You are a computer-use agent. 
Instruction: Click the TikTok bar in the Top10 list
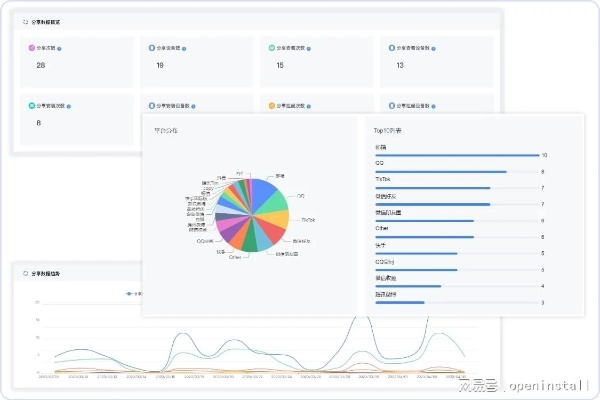tap(432, 187)
